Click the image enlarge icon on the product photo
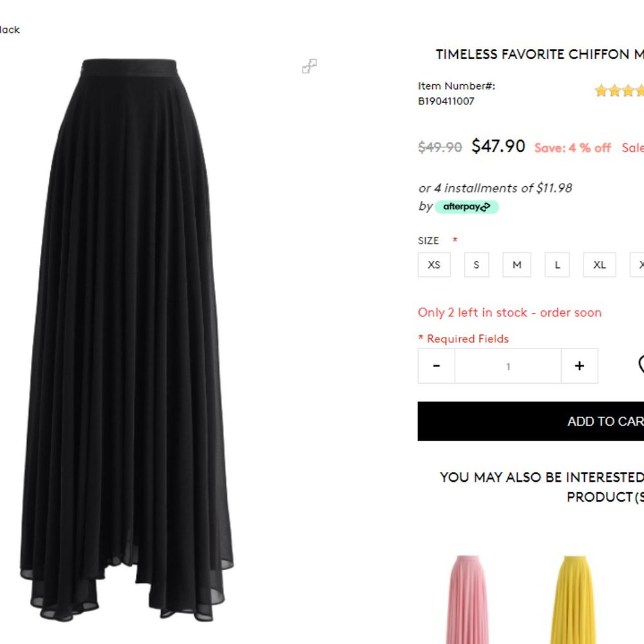 point(310,67)
